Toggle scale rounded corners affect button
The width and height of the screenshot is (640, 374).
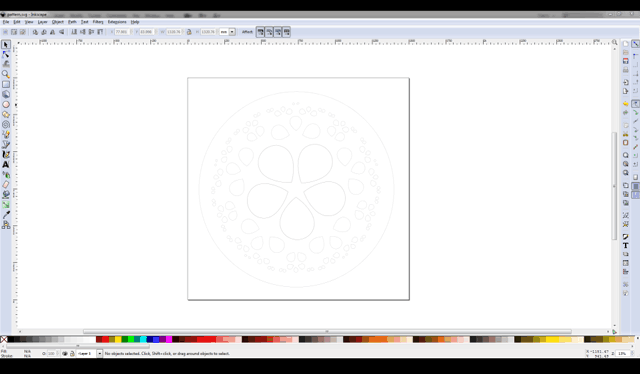click(x=269, y=32)
